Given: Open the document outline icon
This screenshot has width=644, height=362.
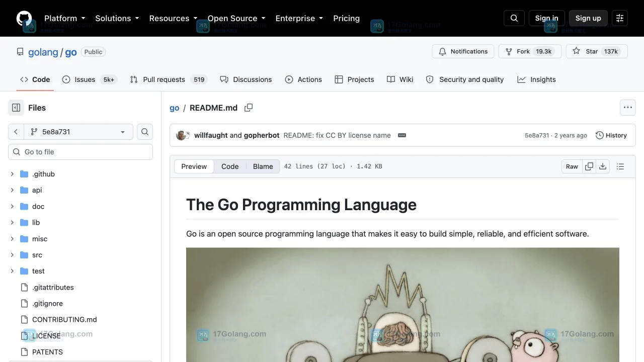Looking at the screenshot, I should (620, 166).
